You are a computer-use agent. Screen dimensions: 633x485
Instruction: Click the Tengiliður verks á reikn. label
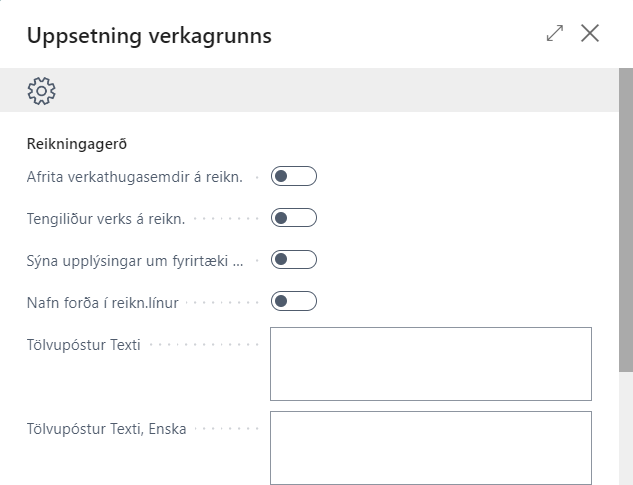click(106, 218)
